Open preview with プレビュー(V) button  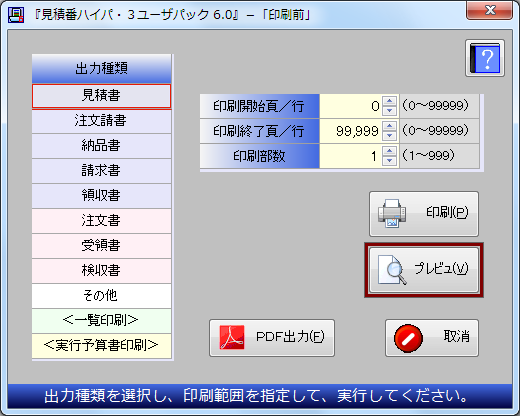[x=424, y=270]
